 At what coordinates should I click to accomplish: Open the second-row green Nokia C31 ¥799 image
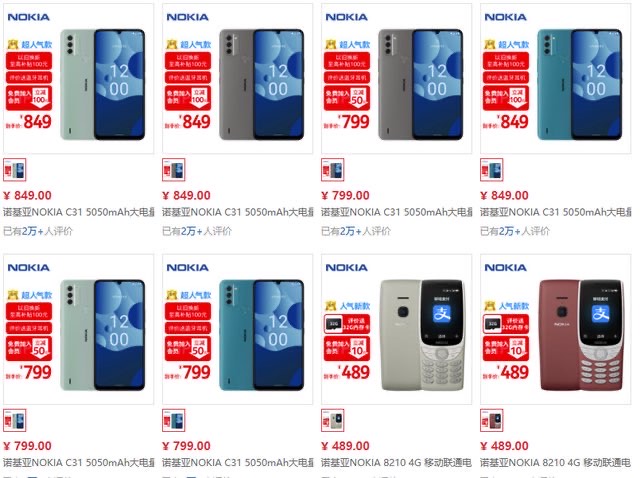[78, 329]
